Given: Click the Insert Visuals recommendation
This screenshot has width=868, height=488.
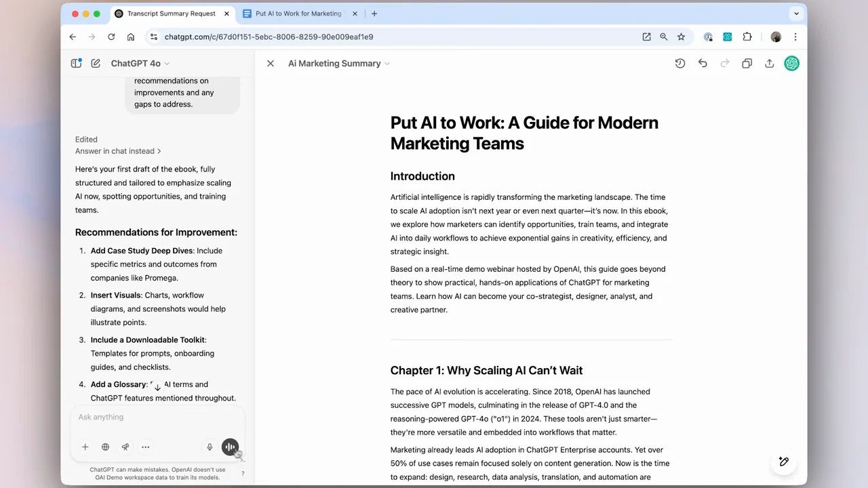Looking at the screenshot, I should [115, 296].
